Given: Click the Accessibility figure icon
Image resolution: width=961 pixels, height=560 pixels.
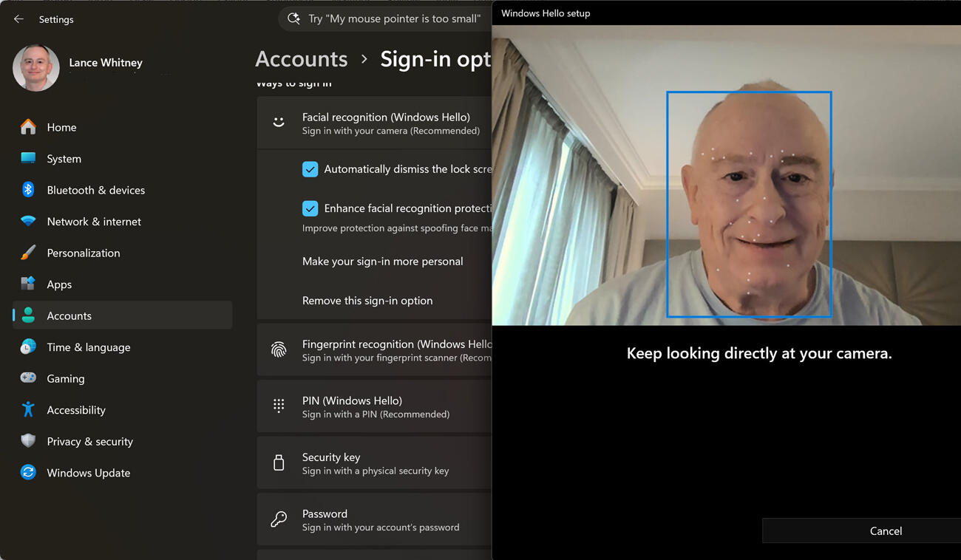Looking at the screenshot, I should (x=28, y=409).
